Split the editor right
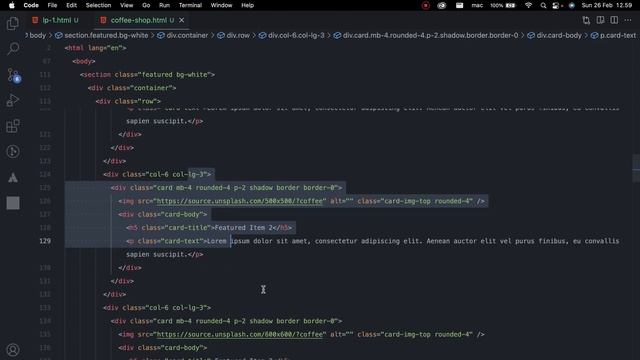The height and width of the screenshot is (360, 640). click(x=614, y=20)
